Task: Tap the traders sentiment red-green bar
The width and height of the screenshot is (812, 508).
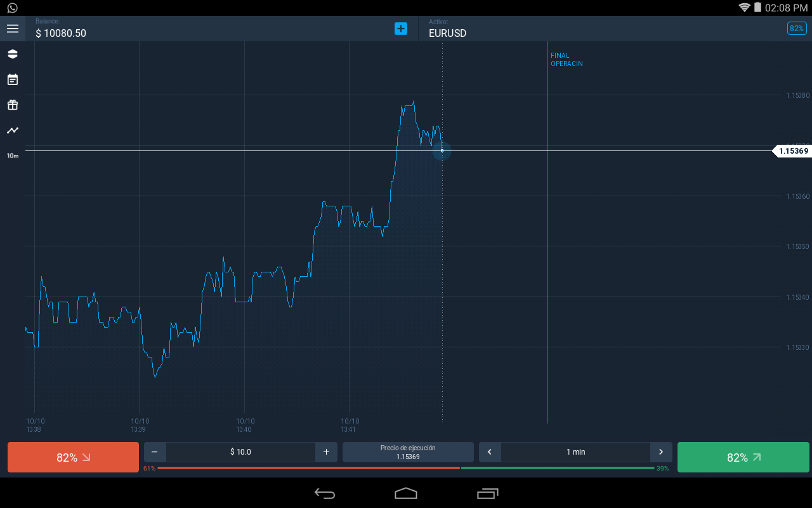Action: (406, 468)
